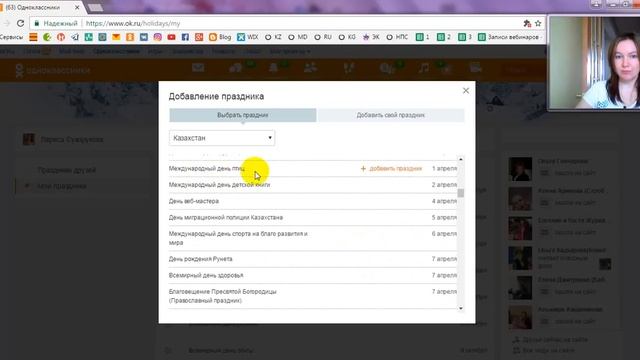Screen dimensions: 640x360
Task: Open friends icon in Одноклассники header
Action: [310, 68]
